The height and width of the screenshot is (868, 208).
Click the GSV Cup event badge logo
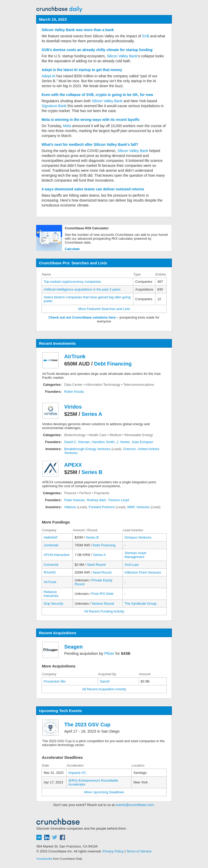click(50, 727)
